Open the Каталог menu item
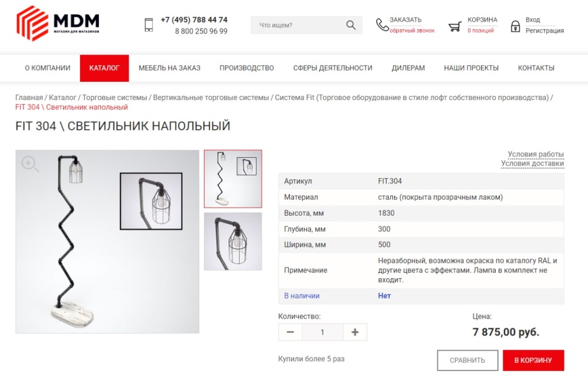 (x=104, y=68)
